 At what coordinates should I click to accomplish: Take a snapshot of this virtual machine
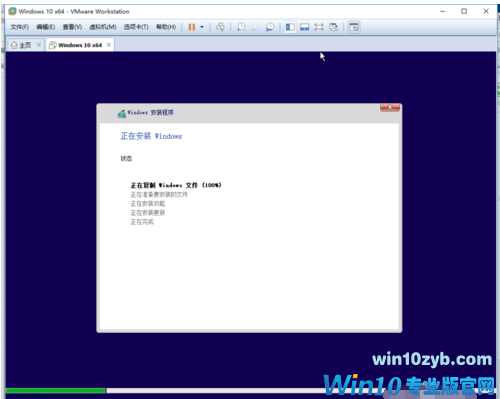coord(241,27)
